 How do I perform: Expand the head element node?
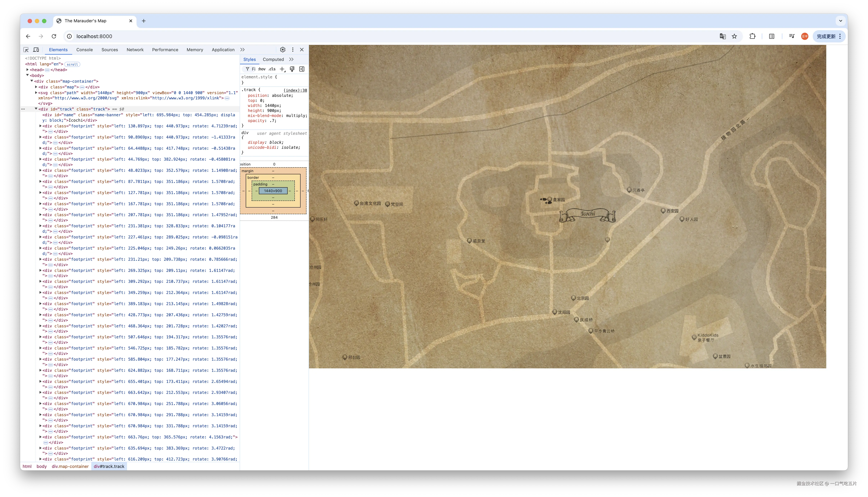click(28, 70)
